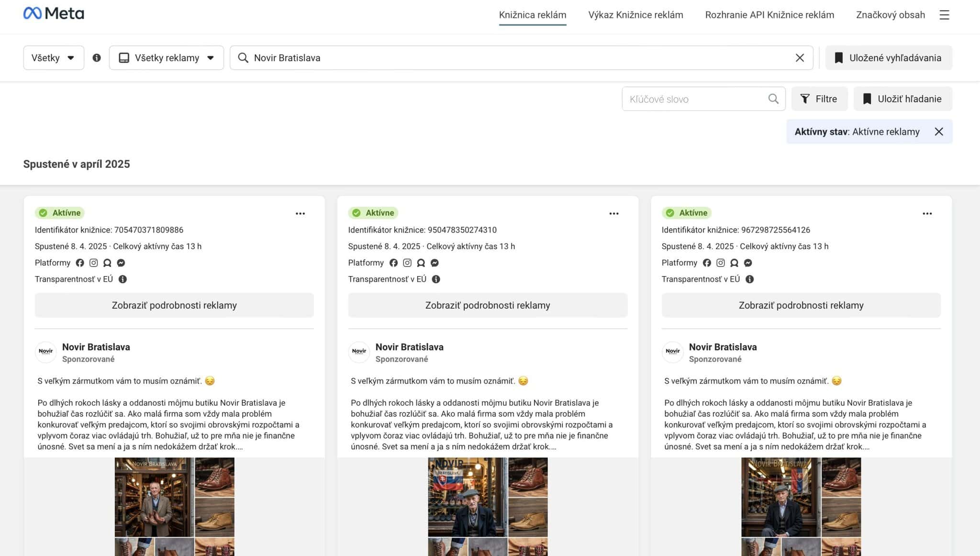This screenshot has height=556, width=980.
Task: Go to Značkový obsah tab
Action: [890, 15]
